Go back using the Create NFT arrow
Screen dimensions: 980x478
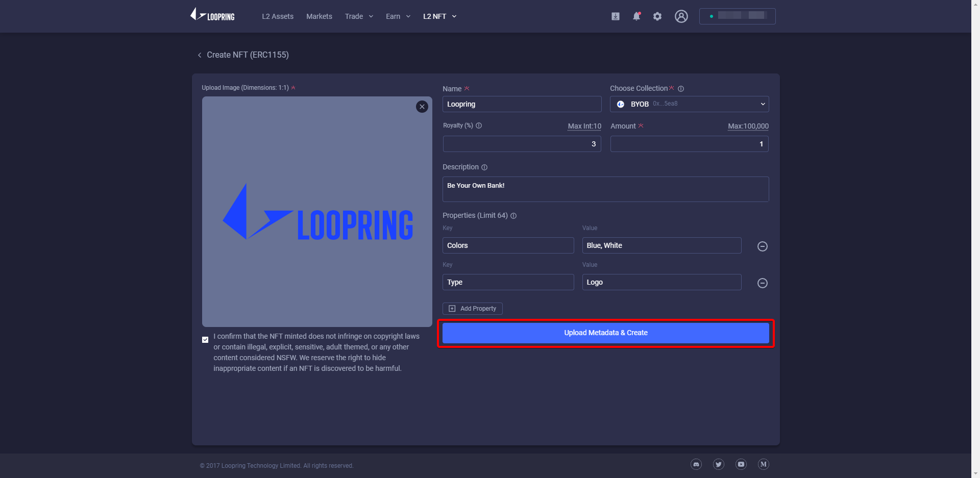point(200,55)
